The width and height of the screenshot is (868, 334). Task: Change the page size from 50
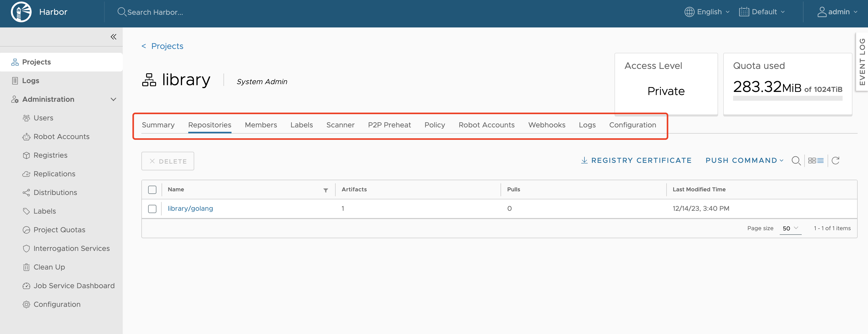coord(791,228)
